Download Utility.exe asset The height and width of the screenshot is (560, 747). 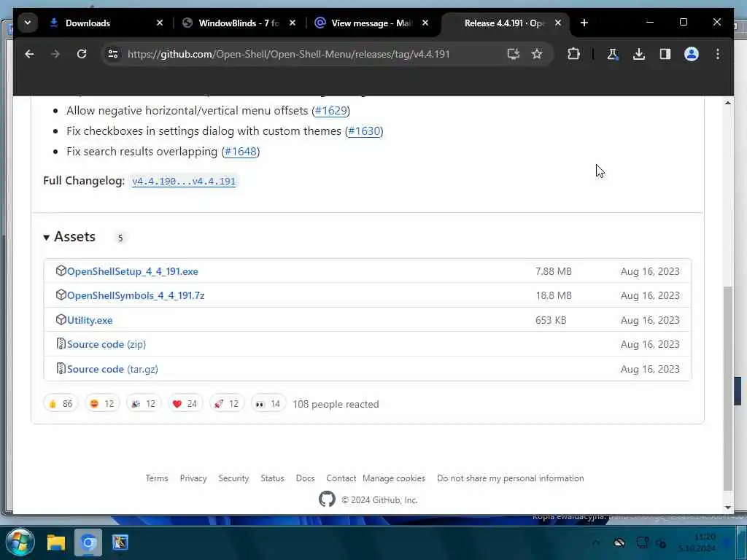click(90, 321)
